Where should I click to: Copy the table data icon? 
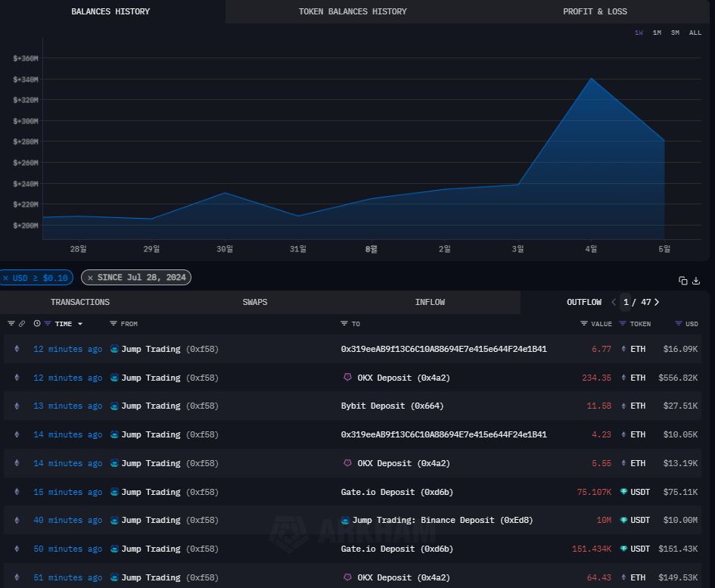(x=682, y=281)
